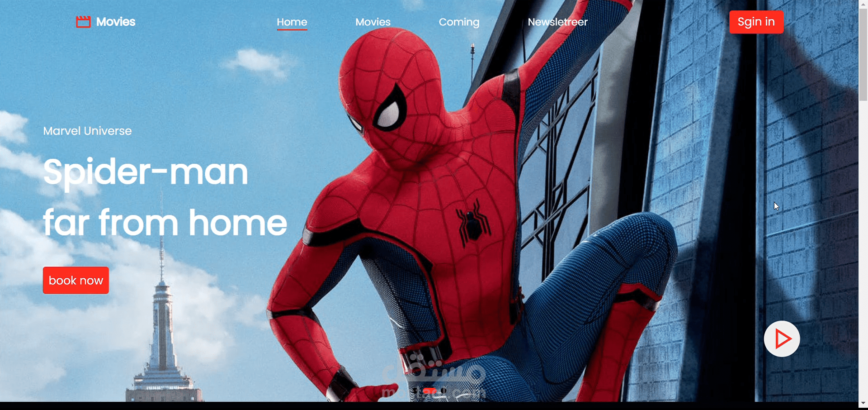Open the Home nav link
This screenshot has width=868, height=410.
(292, 22)
